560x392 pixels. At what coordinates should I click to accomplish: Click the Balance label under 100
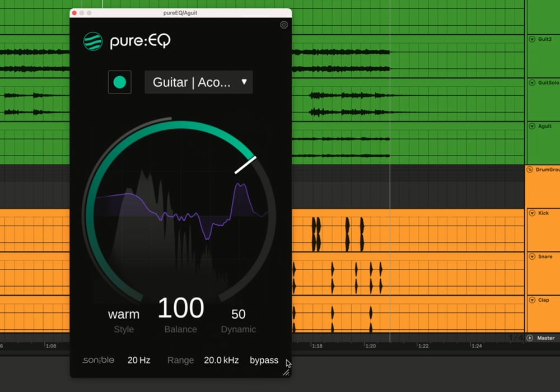181,329
